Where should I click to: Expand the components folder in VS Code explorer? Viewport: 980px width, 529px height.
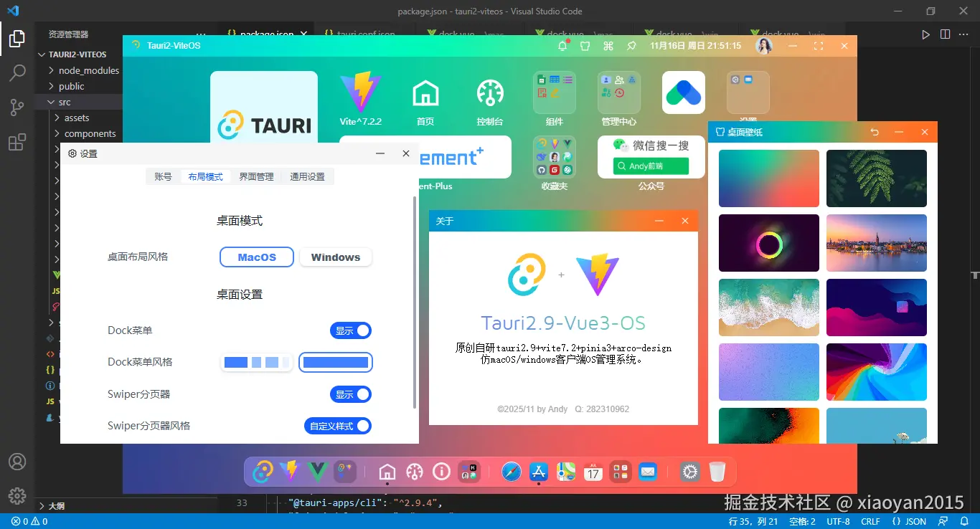point(89,133)
